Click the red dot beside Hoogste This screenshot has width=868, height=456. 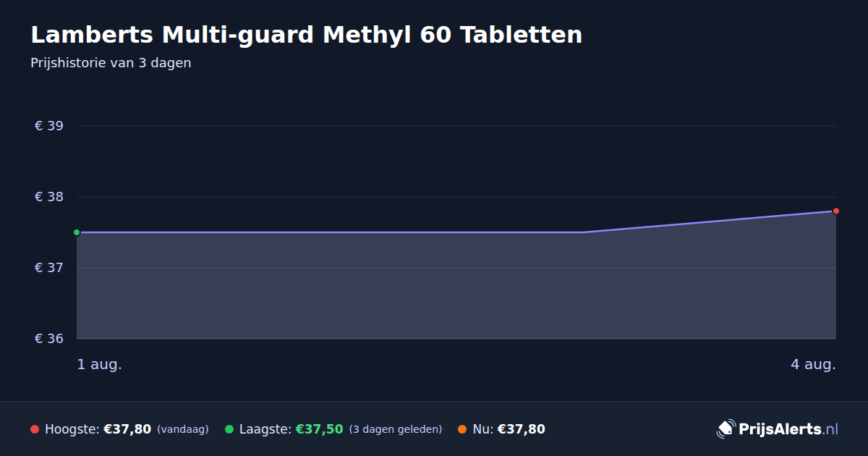click(35, 429)
